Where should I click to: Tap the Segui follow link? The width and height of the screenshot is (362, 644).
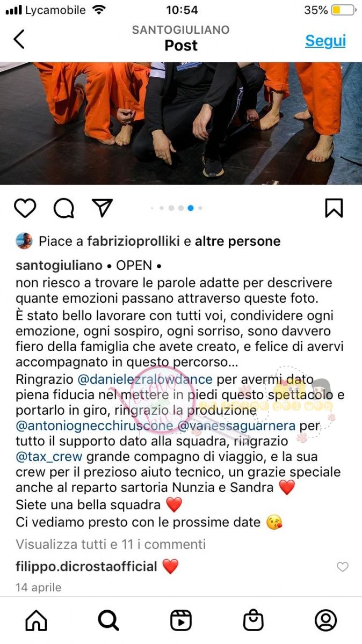325,41
